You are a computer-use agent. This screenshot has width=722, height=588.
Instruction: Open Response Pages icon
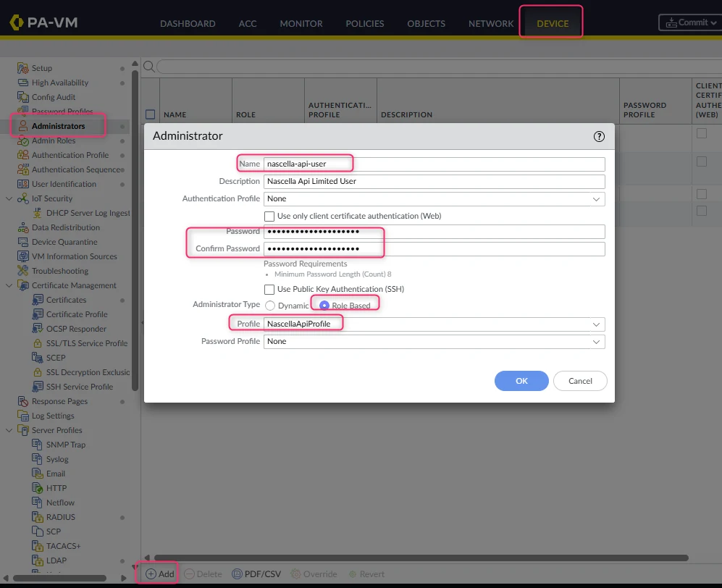tap(22, 401)
